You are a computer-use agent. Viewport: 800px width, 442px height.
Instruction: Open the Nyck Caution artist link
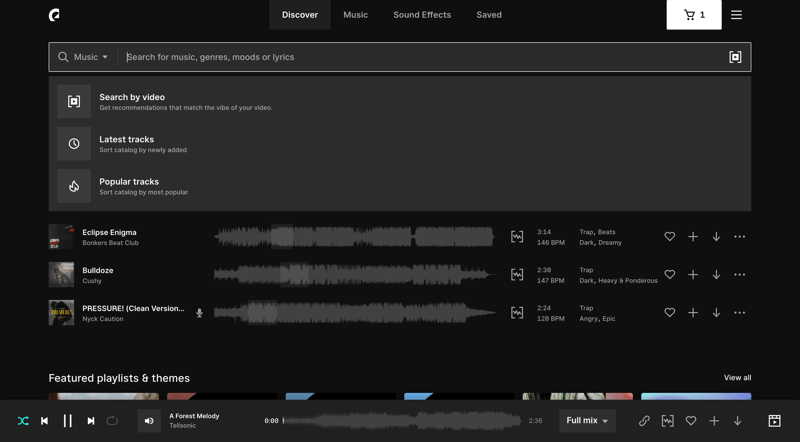point(103,319)
